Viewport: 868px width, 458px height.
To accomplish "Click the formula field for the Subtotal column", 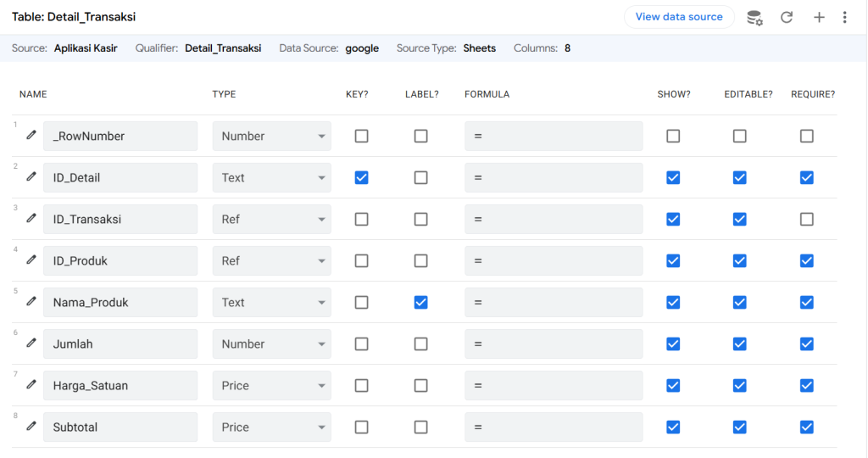I will coord(554,427).
